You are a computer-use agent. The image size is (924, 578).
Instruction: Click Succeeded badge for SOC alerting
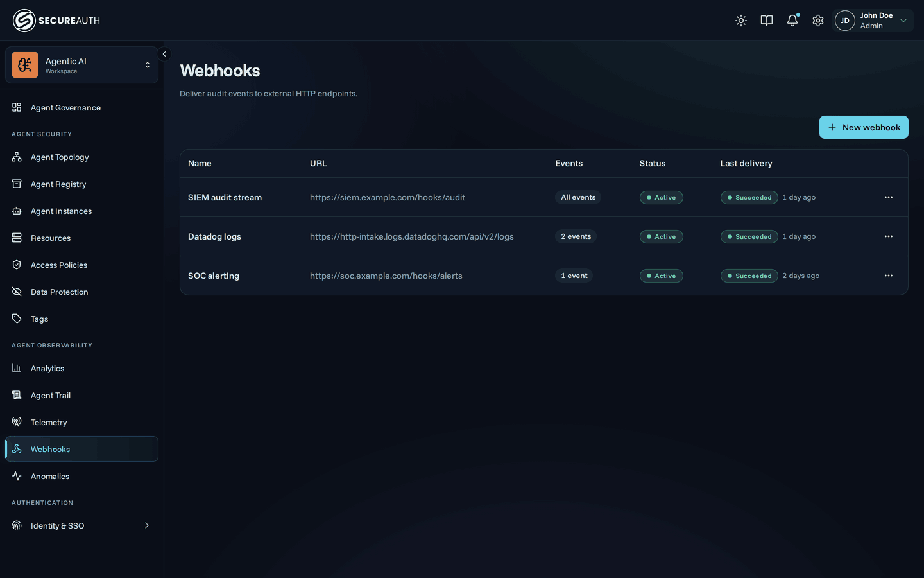point(749,276)
